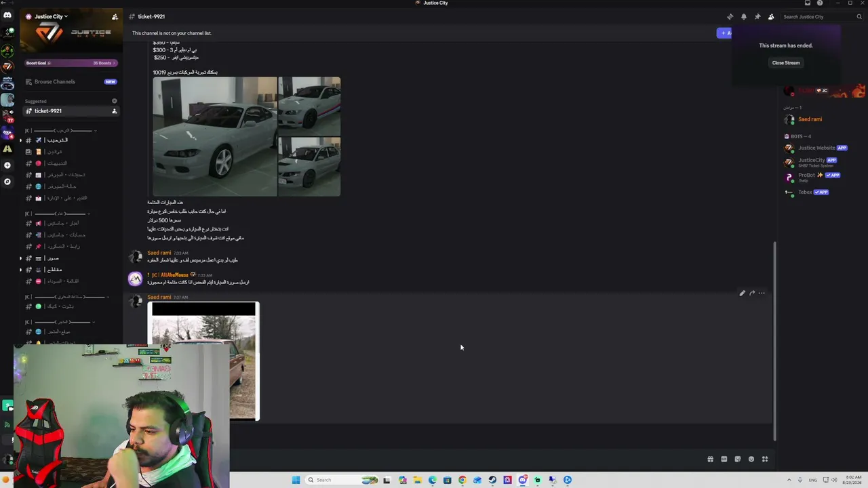Open the Help icon in title bar
This screenshot has width=868, height=488.
pos(820,3)
